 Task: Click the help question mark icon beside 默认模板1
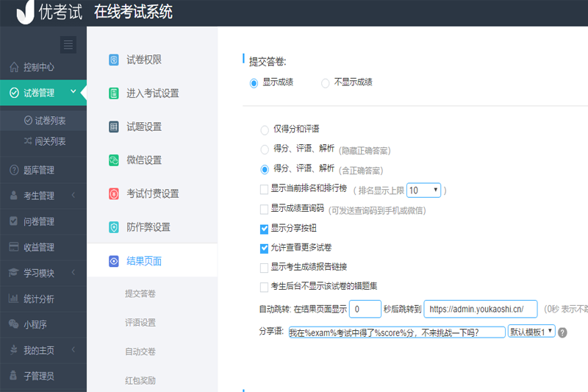point(562,332)
